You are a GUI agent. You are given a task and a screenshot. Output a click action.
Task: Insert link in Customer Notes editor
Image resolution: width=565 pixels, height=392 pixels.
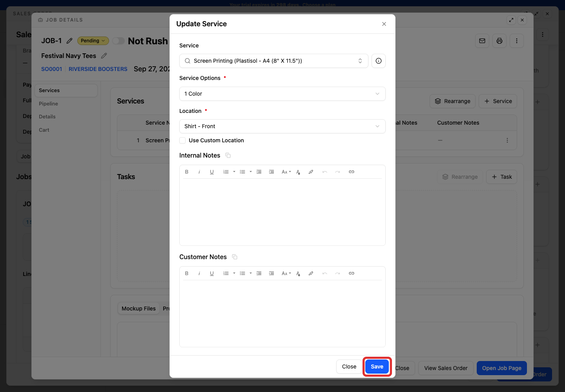(352, 273)
